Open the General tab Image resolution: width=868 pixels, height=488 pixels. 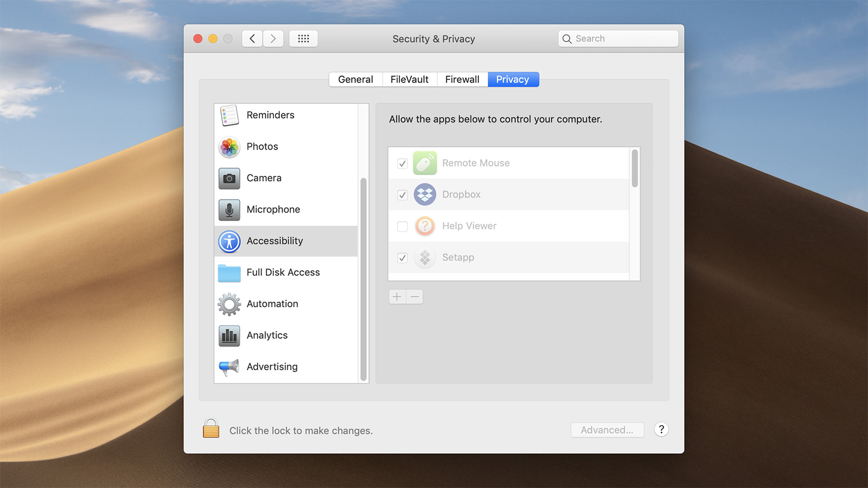click(355, 79)
